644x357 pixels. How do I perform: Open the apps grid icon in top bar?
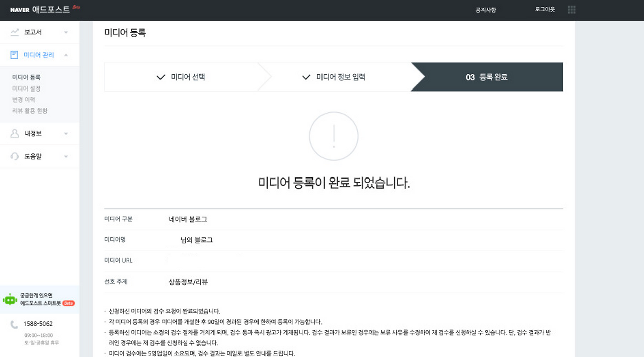pos(571,9)
